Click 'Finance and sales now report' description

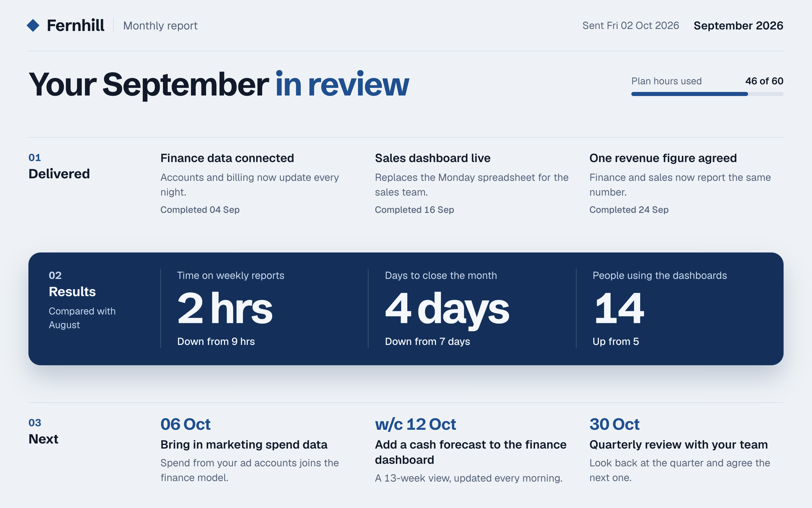point(680,185)
